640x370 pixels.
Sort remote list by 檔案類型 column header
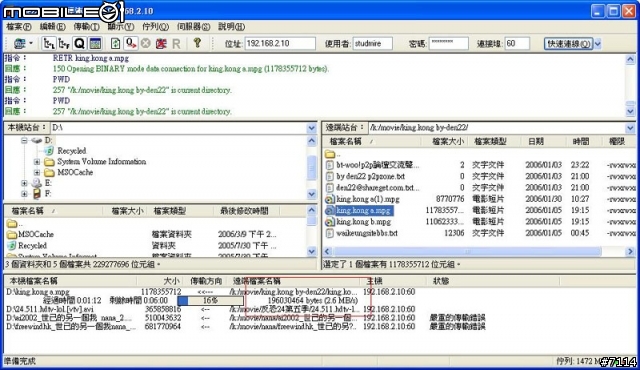coord(494,142)
